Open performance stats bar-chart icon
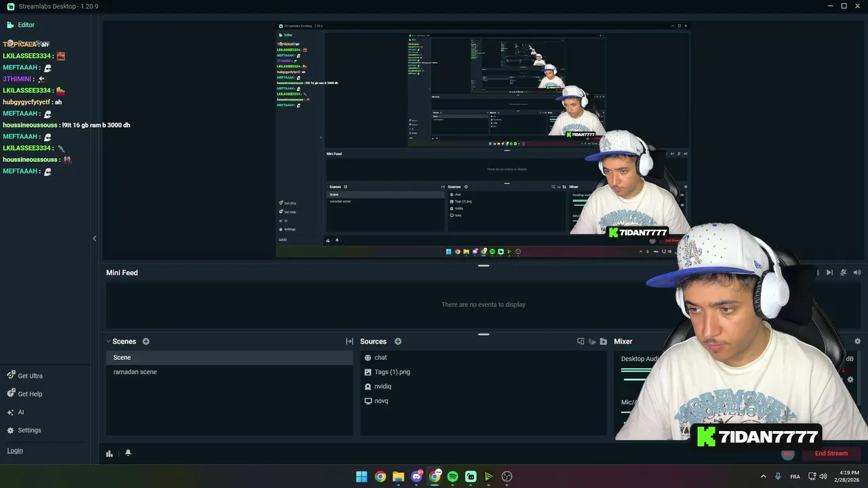 click(x=109, y=453)
